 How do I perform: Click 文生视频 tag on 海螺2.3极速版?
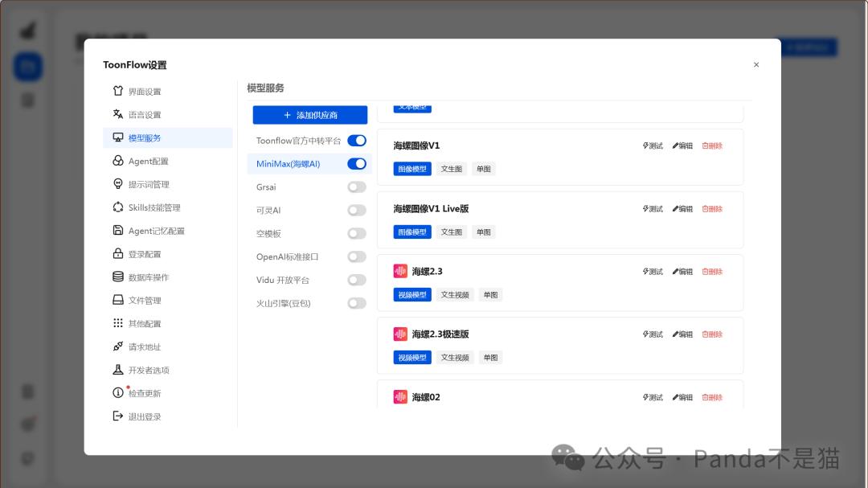click(x=455, y=357)
